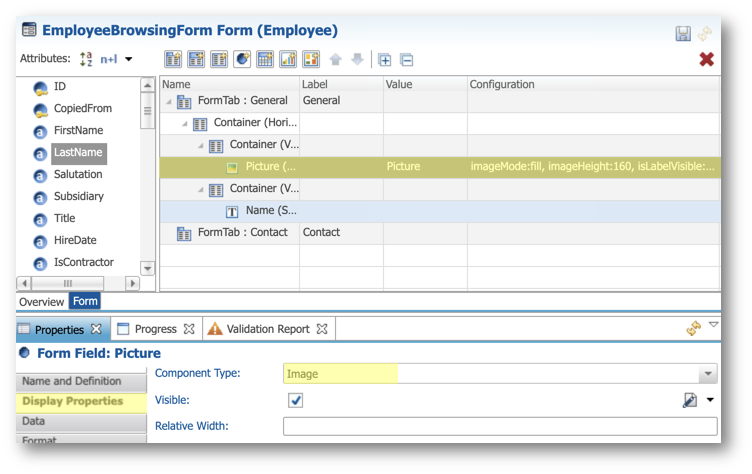The height and width of the screenshot is (474, 752).
Task: Open the attributes dropdown arrow next to n+l
Action: (129, 60)
